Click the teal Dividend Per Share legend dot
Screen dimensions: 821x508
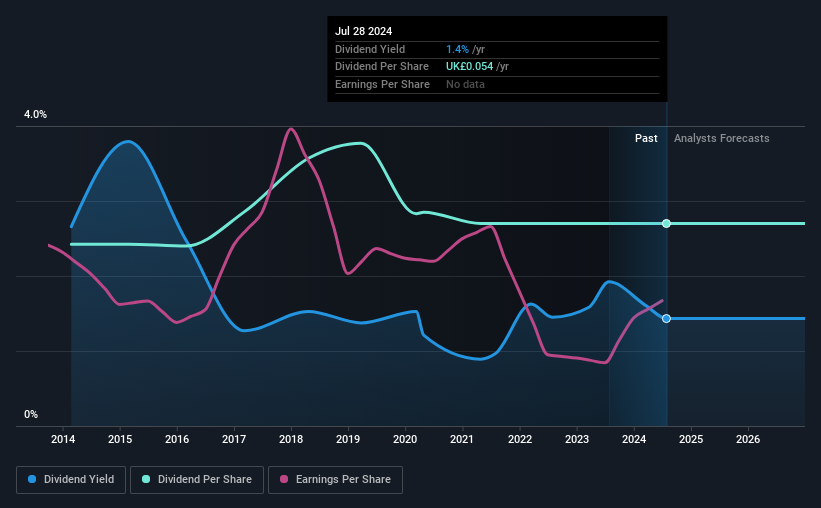(x=146, y=479)
